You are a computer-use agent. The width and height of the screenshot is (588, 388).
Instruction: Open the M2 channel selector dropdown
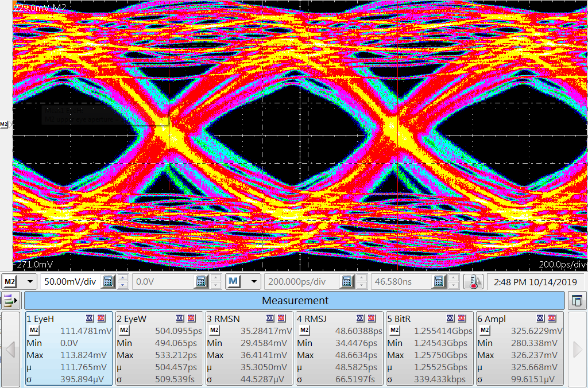pos(20,281)
